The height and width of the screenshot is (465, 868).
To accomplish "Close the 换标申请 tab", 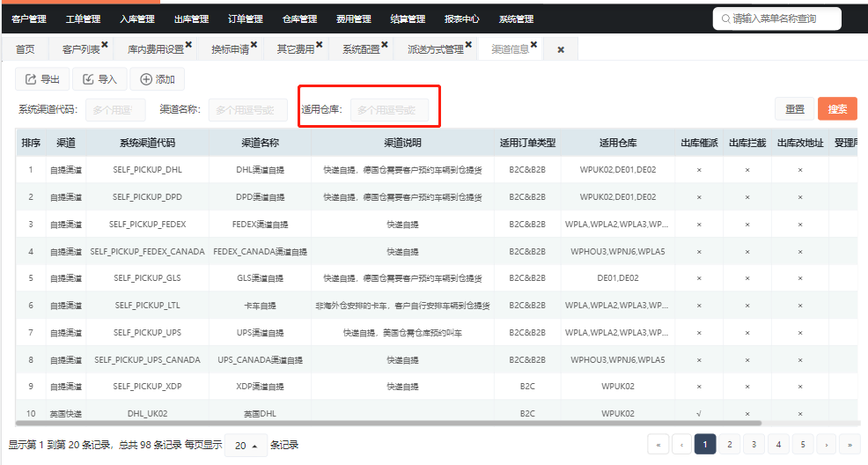I will [x=254, y=44].
